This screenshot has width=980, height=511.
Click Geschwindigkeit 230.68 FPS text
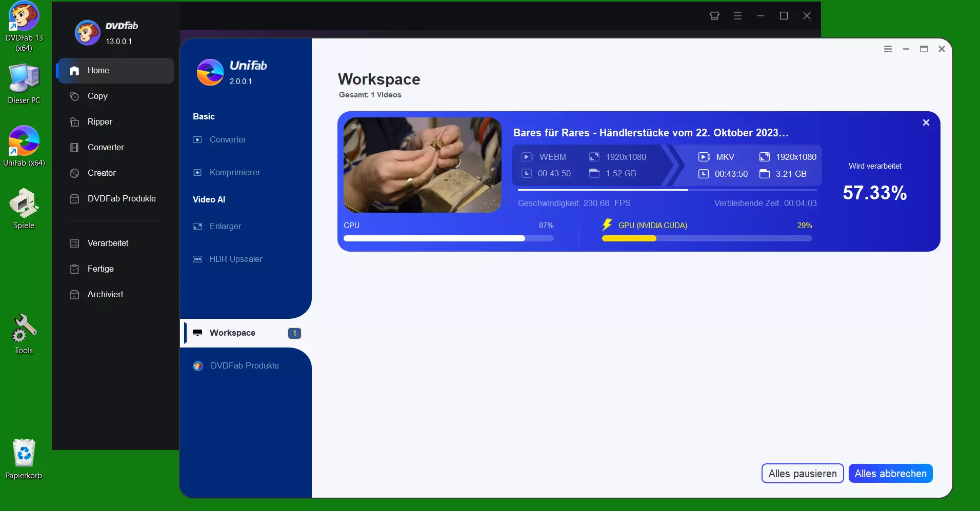[574, 203]
